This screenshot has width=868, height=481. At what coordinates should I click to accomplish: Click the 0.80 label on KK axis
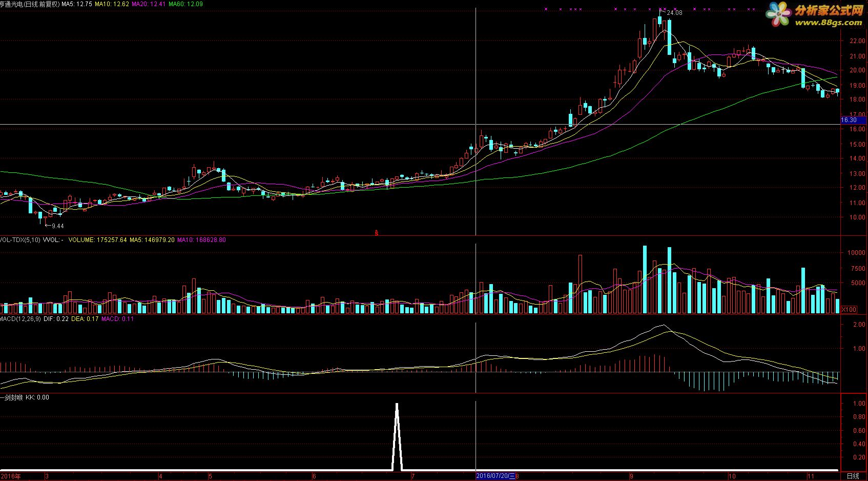pyautogui.click(x=859, y=417)
